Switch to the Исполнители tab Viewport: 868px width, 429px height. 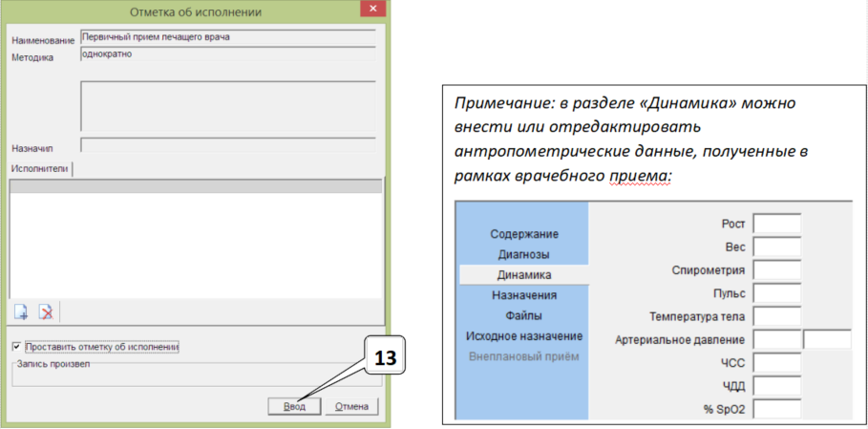point(40,169)
